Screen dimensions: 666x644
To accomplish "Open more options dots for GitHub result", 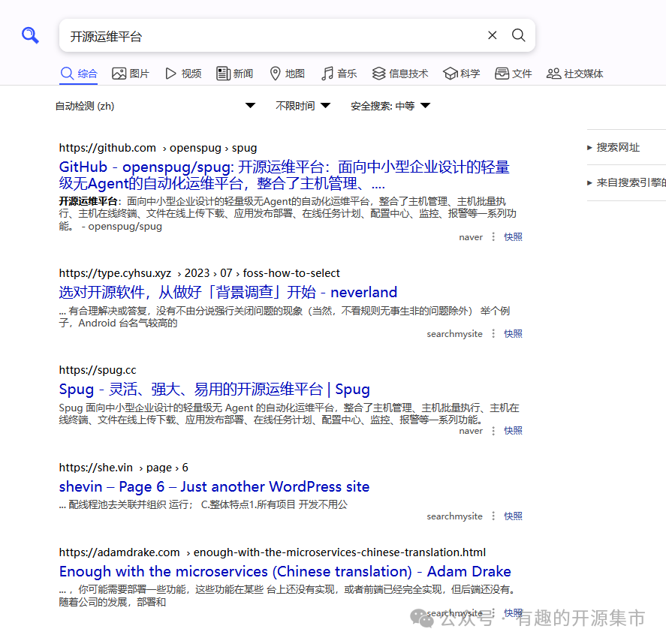I will 493,236.
